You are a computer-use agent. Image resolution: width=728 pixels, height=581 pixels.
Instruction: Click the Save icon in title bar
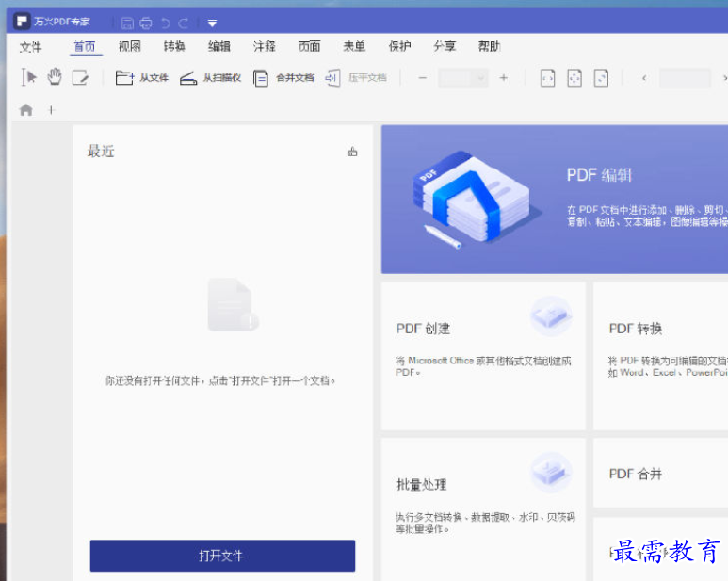pyautogui.click(x=127, y=23)
